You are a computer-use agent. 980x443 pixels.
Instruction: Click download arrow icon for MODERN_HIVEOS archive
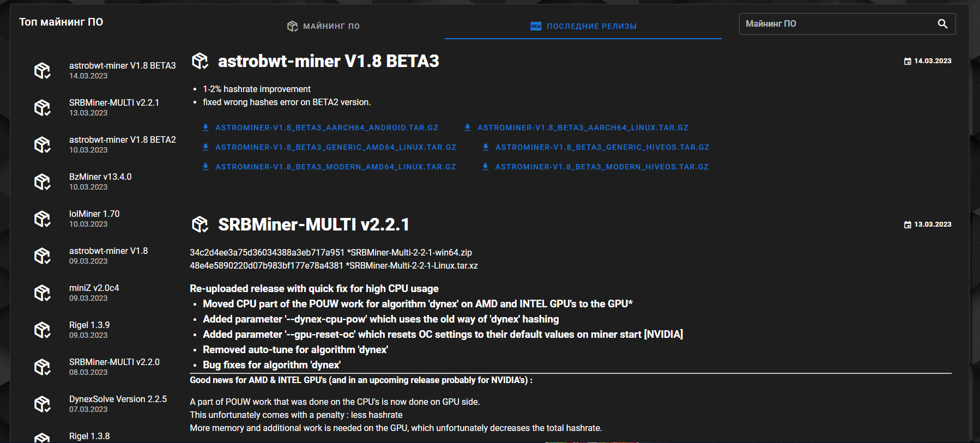485,167
